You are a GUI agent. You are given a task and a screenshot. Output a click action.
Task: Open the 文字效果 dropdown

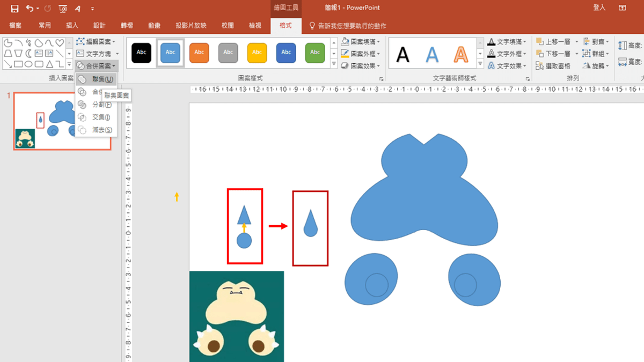pyautogui.click(x=507, y=66)
